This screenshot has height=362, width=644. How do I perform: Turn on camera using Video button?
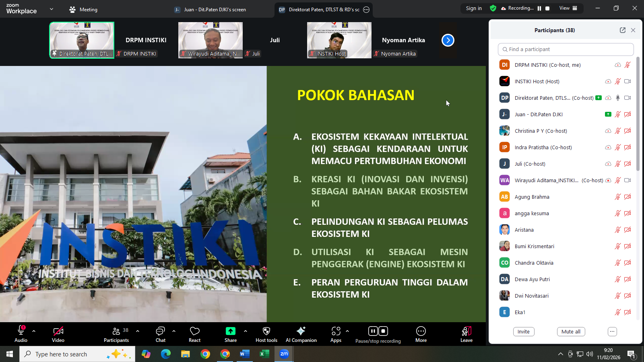pos(58,331)
